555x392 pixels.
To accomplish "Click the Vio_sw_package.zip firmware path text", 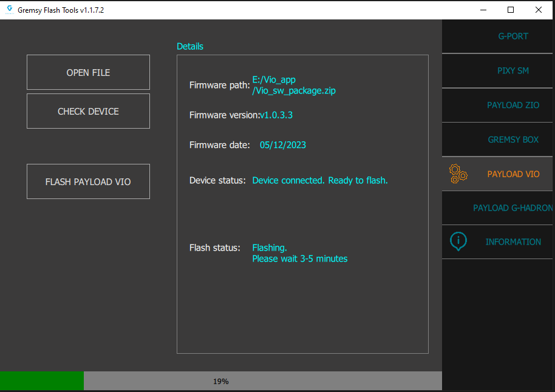I will 294,91.
